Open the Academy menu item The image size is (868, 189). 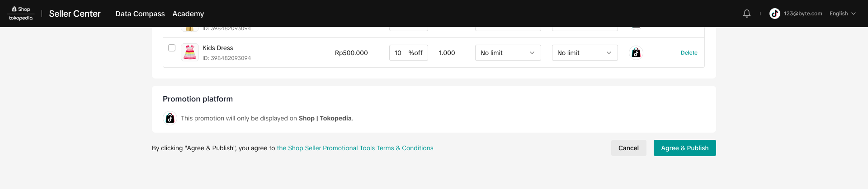(188, 14)
